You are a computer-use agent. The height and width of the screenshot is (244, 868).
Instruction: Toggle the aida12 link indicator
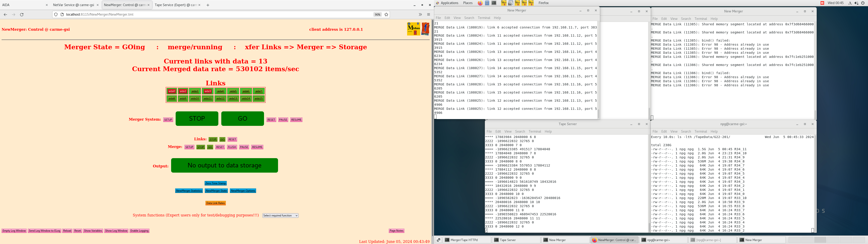click(x=220, y=99)
